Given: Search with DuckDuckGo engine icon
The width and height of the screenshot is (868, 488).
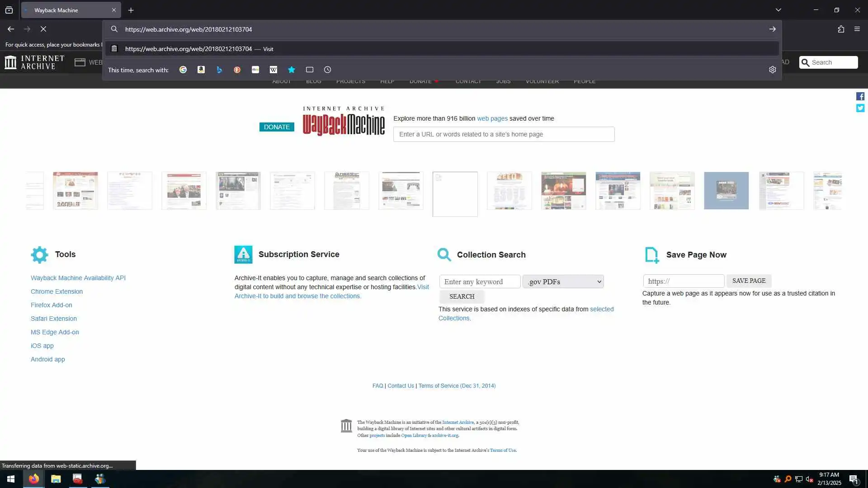Looking at the screenshot, I should pos(237,70).
